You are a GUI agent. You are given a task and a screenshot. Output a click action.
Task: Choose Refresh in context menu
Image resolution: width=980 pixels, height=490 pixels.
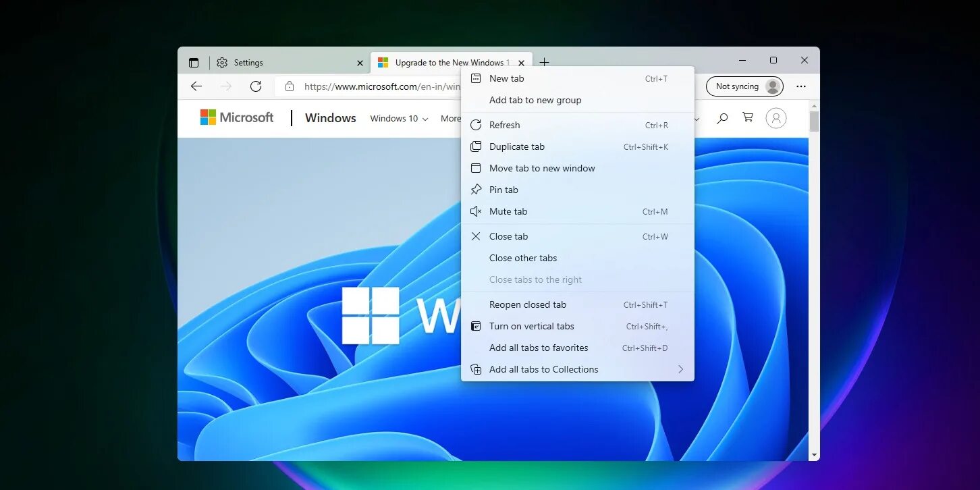pyautogui.click(x=578, y=126)
